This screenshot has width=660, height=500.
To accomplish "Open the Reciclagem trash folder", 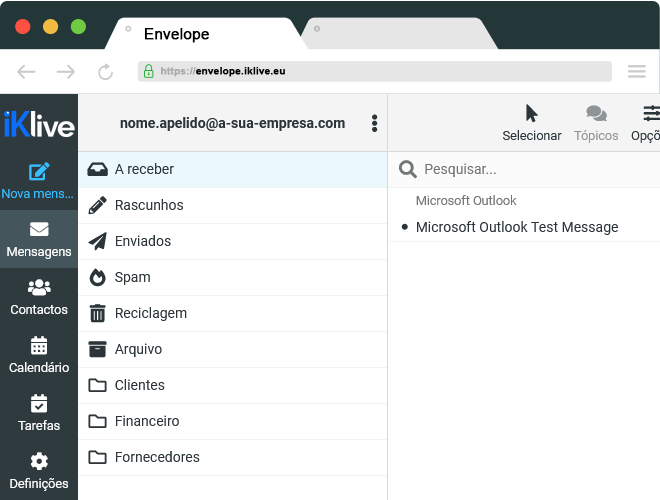I will pyautogui.click(x=151, y=313).
